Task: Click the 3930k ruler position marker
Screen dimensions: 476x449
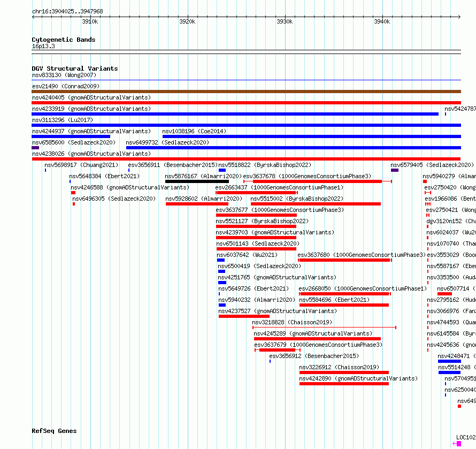Action: point(285,21)
